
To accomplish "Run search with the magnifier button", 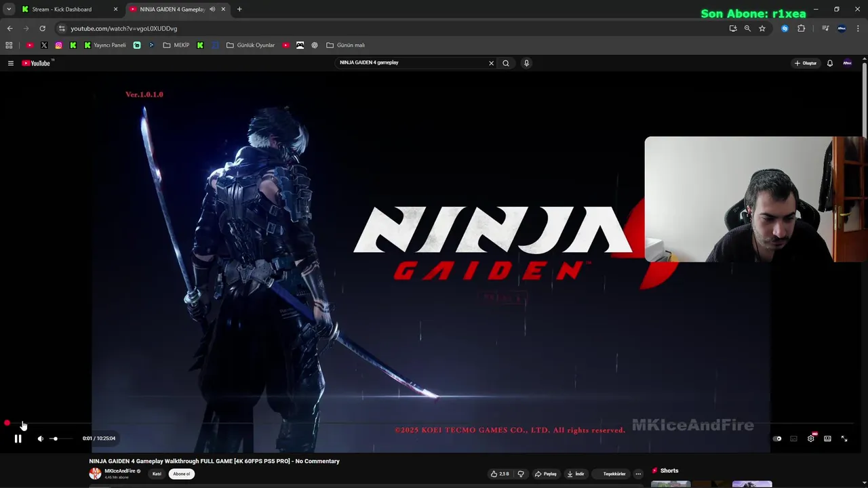I will 506,63.
